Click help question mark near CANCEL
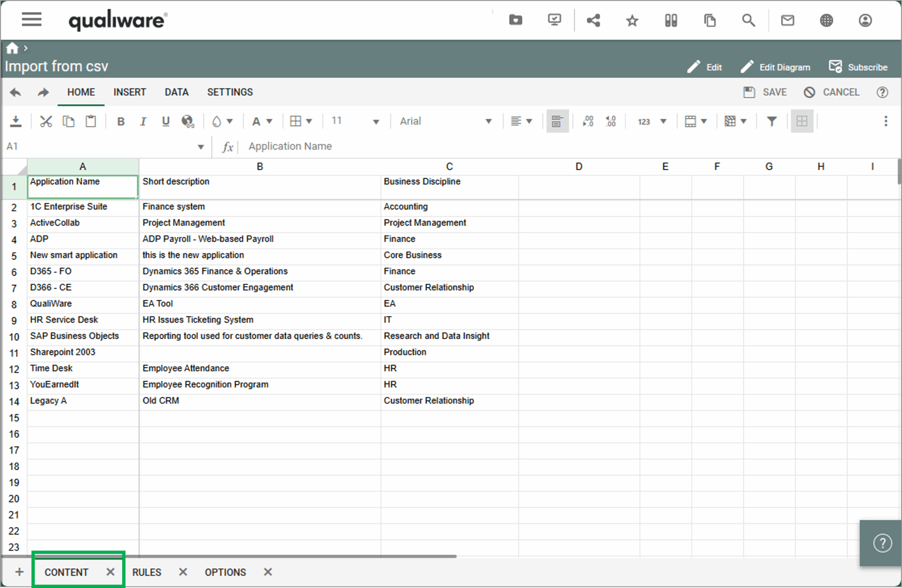This screenshot has width=902, height=588. [x=882, y=92]
